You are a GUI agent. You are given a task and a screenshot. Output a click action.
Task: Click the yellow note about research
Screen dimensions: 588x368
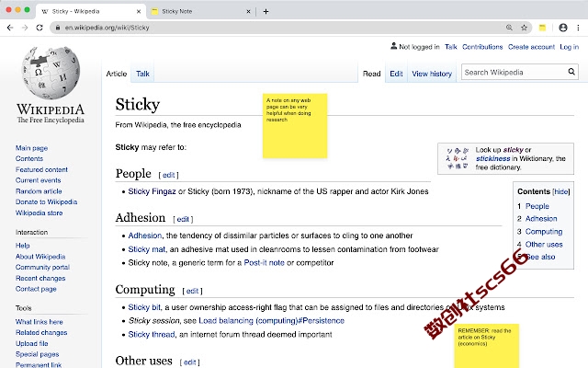295,126
